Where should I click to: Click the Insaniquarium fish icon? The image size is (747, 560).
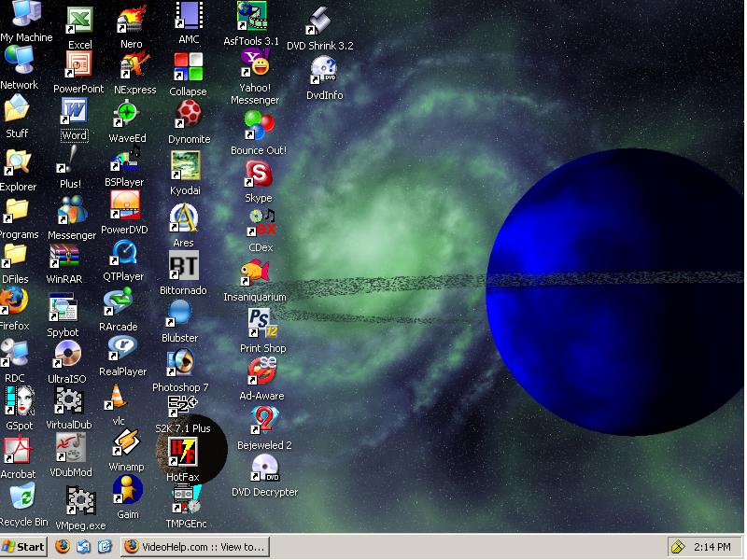(x=255, y=273)
